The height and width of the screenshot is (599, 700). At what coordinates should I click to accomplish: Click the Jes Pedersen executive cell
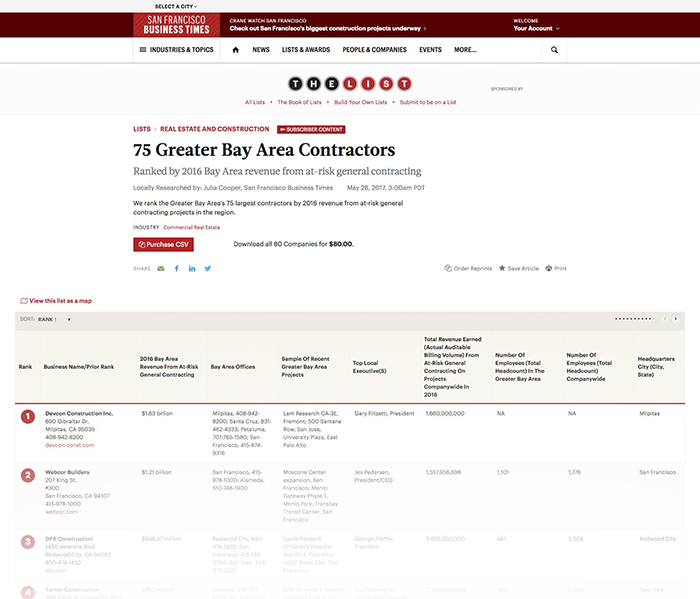[372, 476]
